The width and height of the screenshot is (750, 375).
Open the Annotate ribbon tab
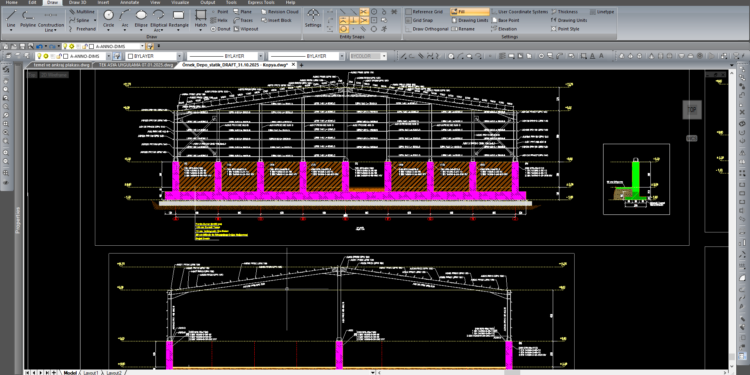[x=129, y=2]
